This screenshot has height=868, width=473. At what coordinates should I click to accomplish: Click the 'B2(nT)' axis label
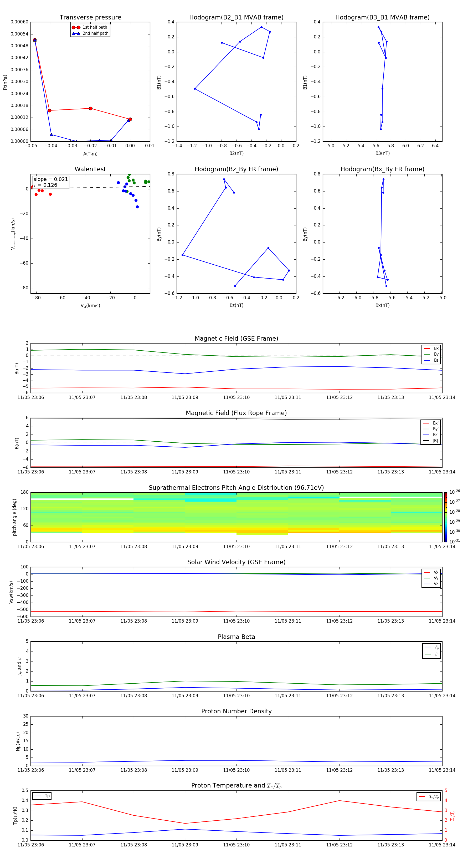[x=236, y=153]
